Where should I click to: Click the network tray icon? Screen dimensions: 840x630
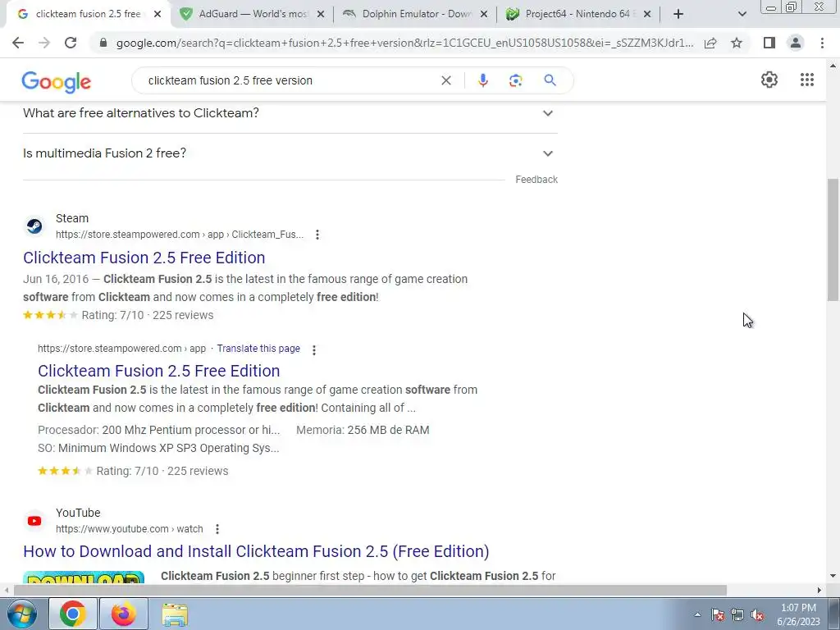pos(737,615)
